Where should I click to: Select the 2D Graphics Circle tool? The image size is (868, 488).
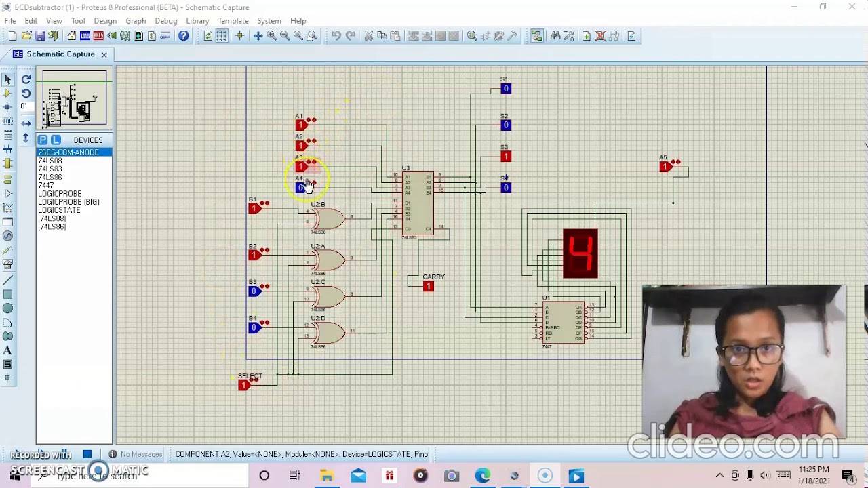[x=7, y=308]
